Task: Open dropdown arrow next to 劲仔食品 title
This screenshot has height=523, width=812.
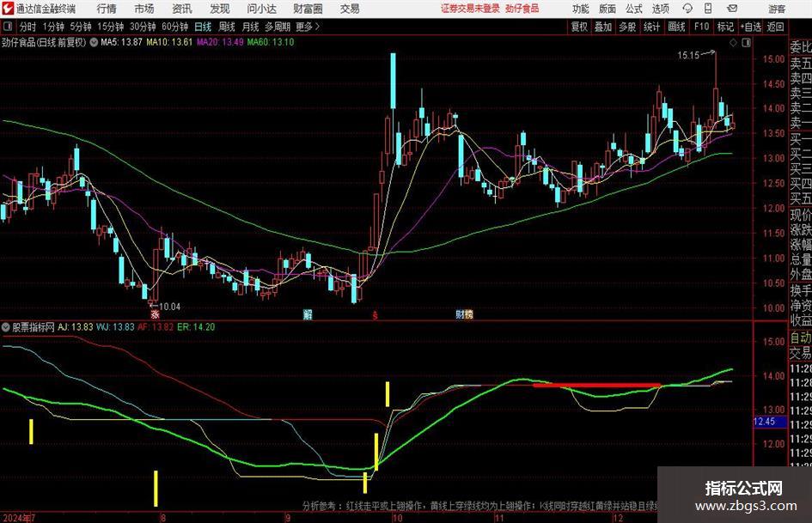Action: point(94,42)
